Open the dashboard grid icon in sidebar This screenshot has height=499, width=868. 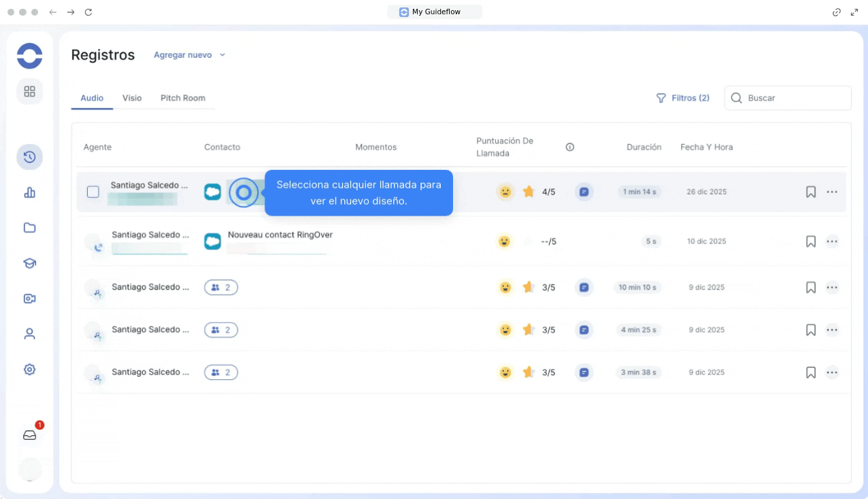click(x=29, y=91)
